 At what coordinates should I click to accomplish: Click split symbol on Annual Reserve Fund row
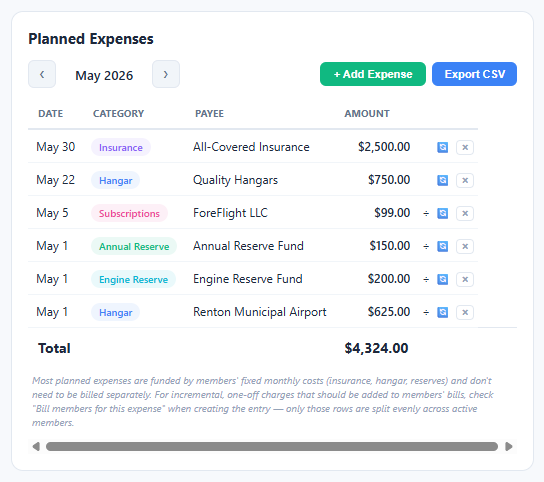tap(426, 246)
